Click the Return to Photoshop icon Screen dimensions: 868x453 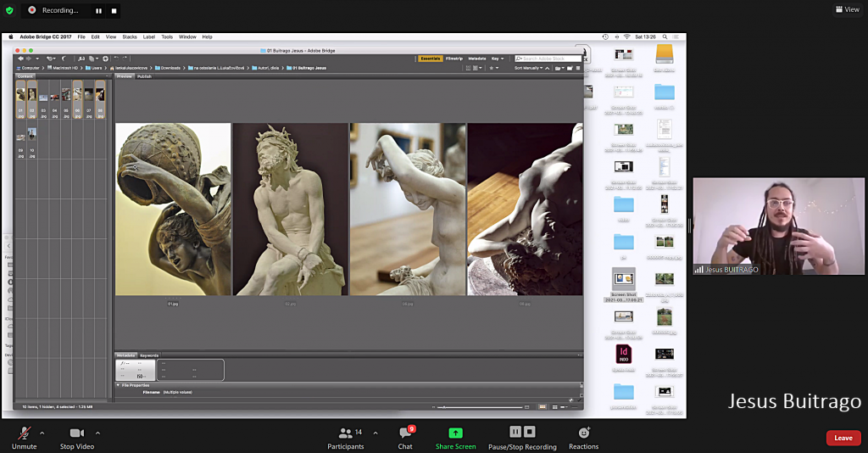(64, 59)
